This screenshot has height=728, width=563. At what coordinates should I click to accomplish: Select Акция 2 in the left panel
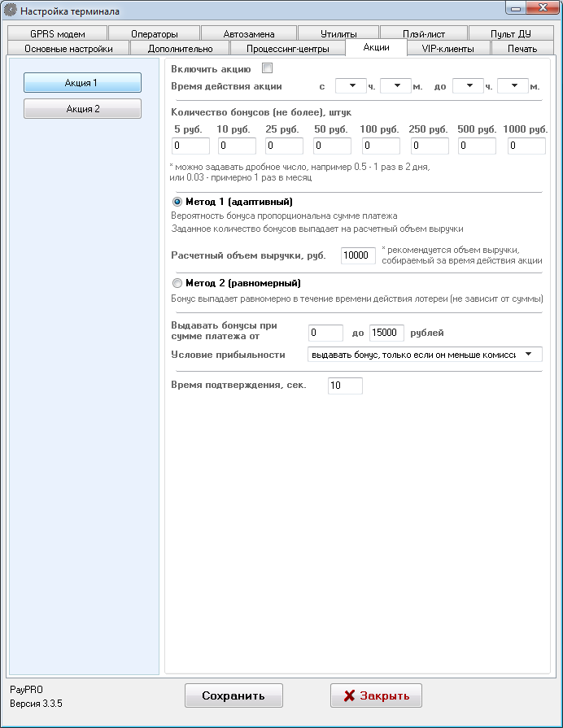click(x=82, y=108)
